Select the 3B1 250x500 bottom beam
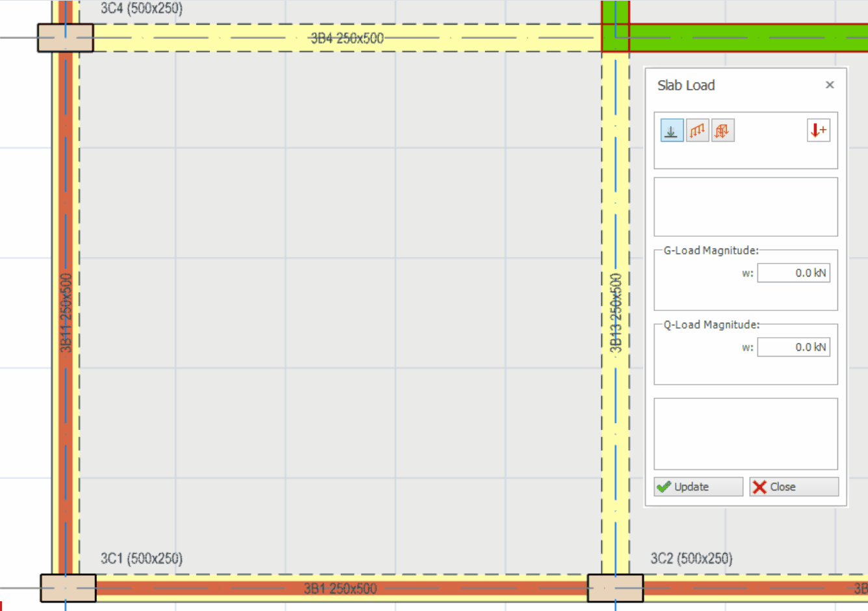Viewport: 868px width, 611px height. (340, 589)
